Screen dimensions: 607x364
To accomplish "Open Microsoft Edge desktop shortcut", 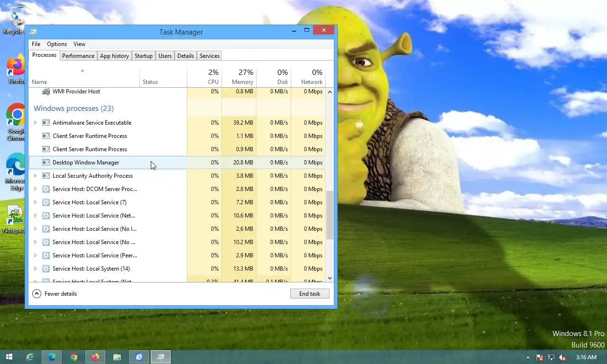I will point(15,172).
